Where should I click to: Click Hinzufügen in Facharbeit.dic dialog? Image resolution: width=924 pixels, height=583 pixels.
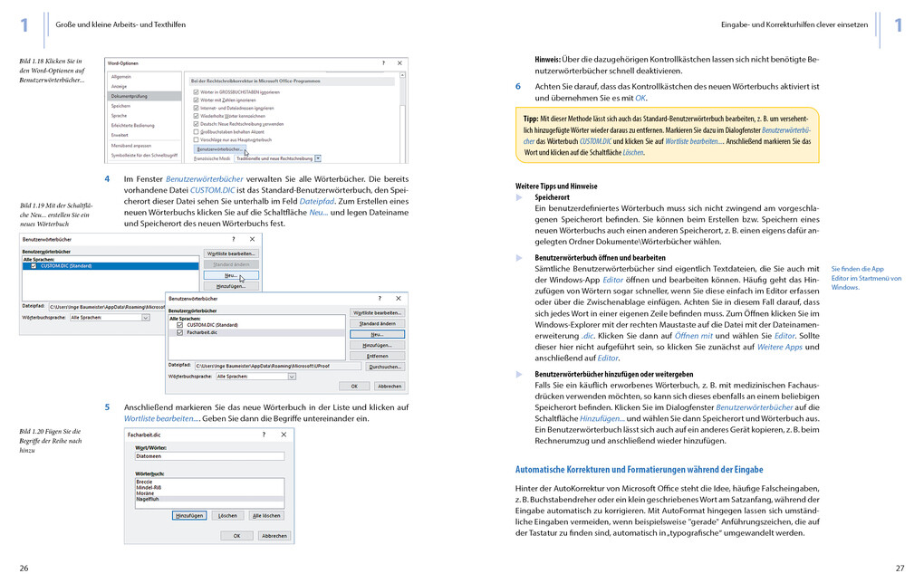189,515
